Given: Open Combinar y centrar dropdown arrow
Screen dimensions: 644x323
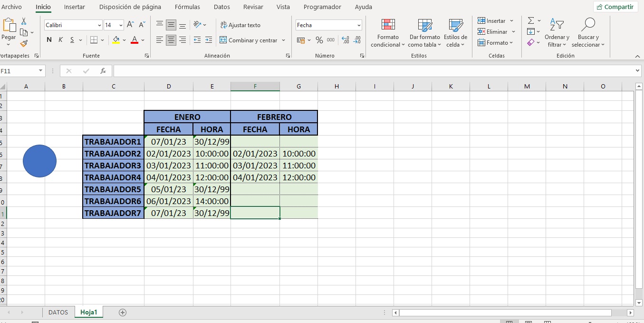Looking at the screenshot, I should (x=284, y=40).
